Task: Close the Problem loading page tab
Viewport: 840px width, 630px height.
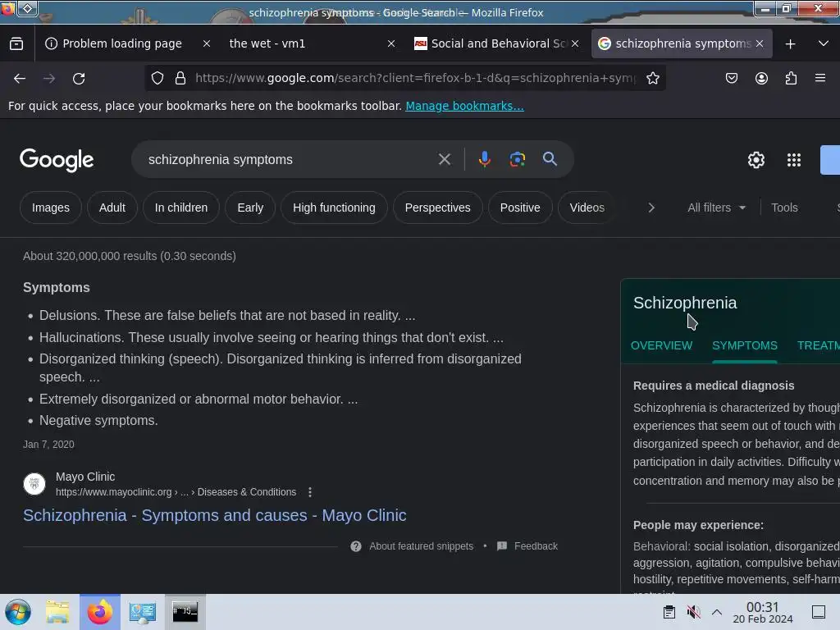Action: [x=206, y=43]
